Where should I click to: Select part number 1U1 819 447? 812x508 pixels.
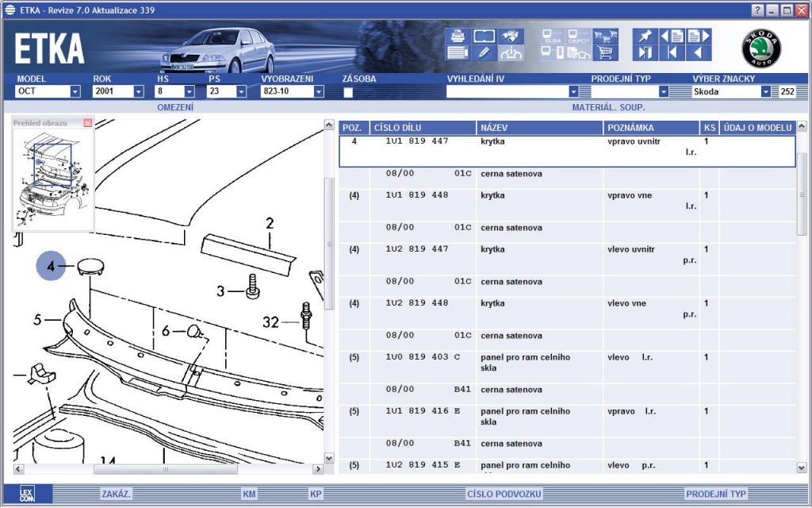tap(417, 141)
